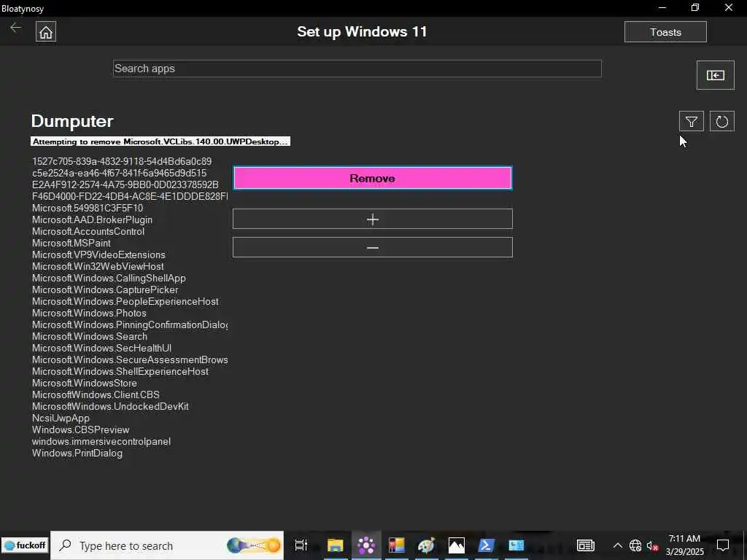The image size is (747, 560).
Task: Open News and interests taskbar icon
Action: [x=586, y=545]
